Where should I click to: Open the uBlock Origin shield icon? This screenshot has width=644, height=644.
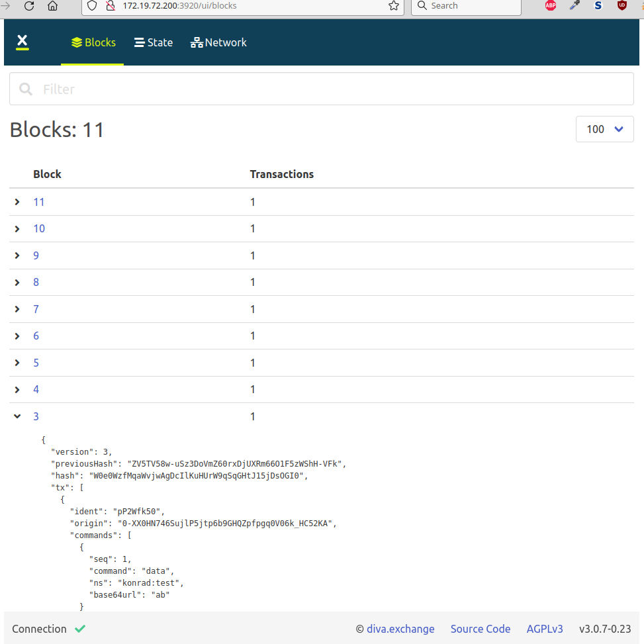[x=621, y=6]
